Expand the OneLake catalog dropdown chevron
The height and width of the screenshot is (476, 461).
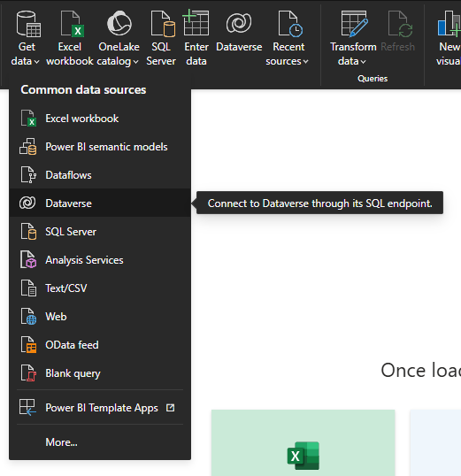pyautogui.click(x=135, y=62)
